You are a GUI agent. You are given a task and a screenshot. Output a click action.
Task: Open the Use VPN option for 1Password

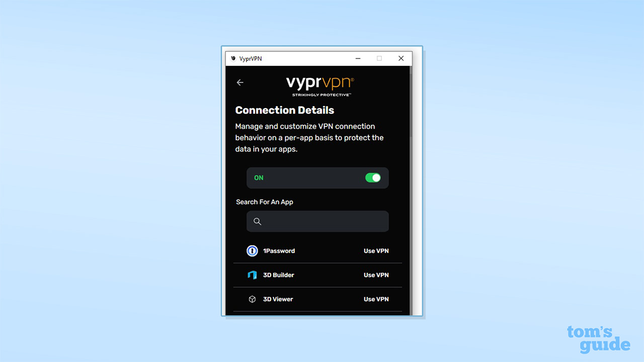[x=376, y=251]
